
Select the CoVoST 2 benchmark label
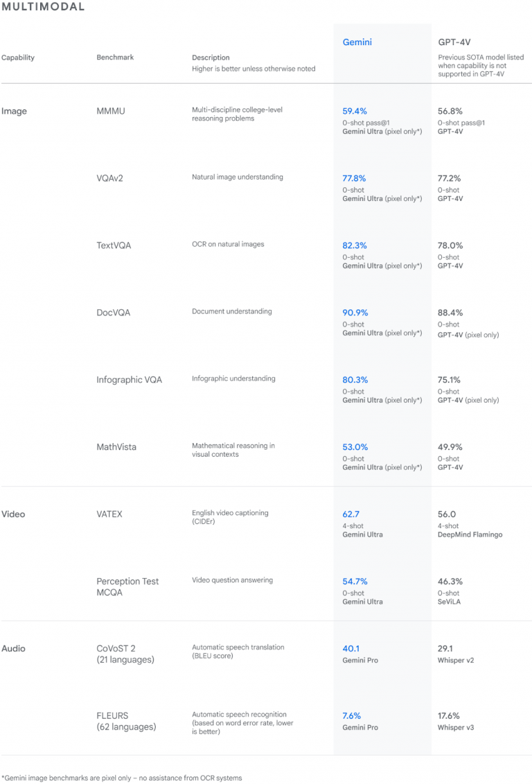[125, 654]
